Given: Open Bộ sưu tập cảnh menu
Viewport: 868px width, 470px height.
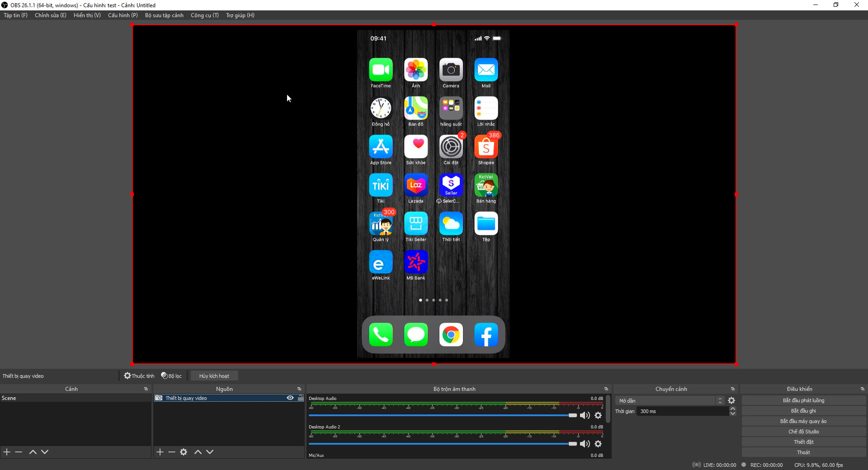Looking at the screenshot, I should coord(164,15).
